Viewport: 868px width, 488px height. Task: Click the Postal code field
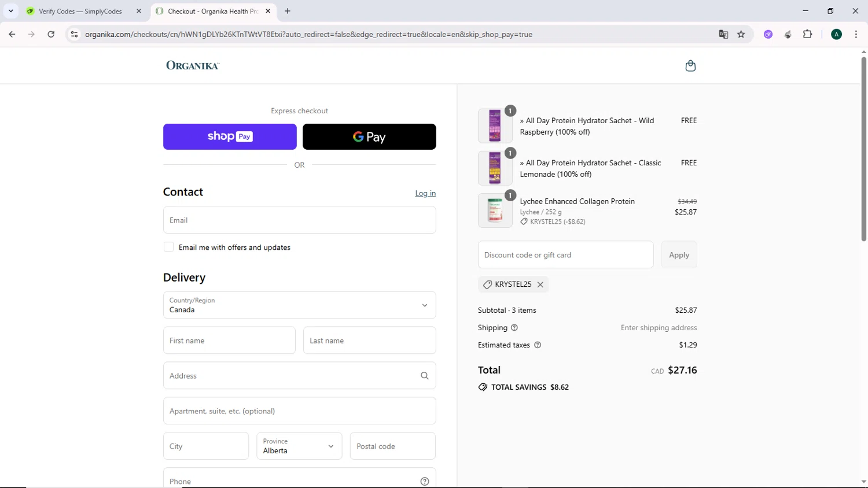click(393, 446)
